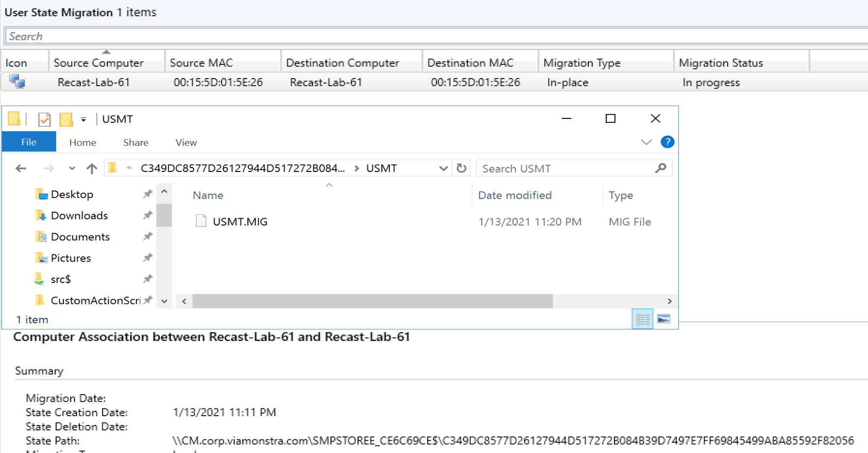Switch to the details view layout icon
The image size is (868, 453).
(x=642, y=319)
